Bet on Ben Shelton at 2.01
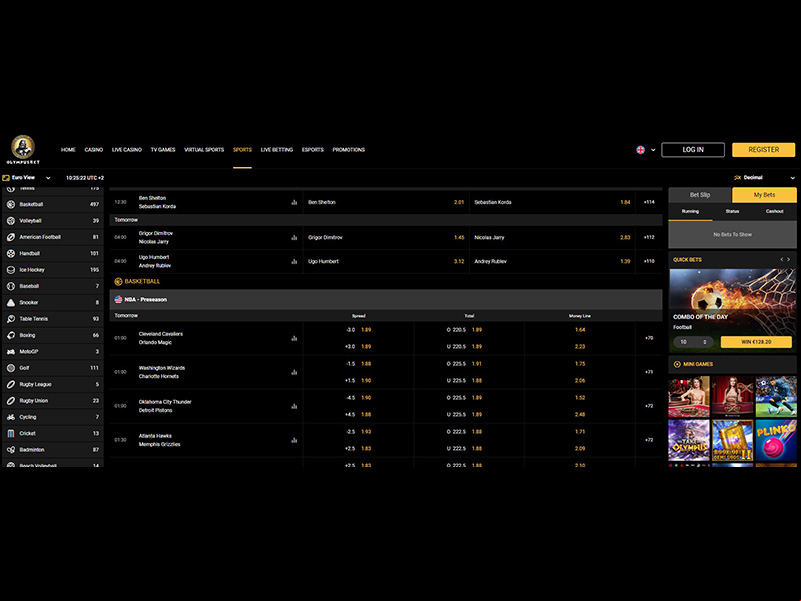This screenshot has width=801, height=601. click(386, 202)
